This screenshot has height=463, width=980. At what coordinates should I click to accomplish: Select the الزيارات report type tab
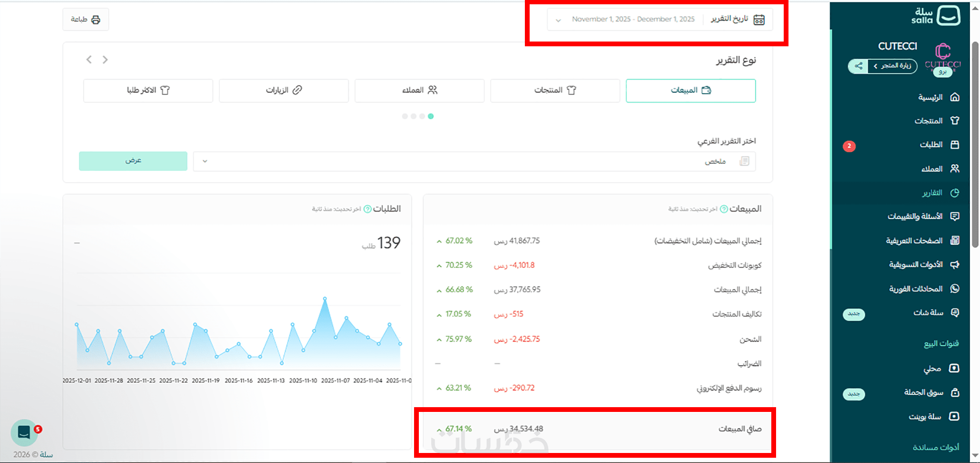tap(284, 91)
